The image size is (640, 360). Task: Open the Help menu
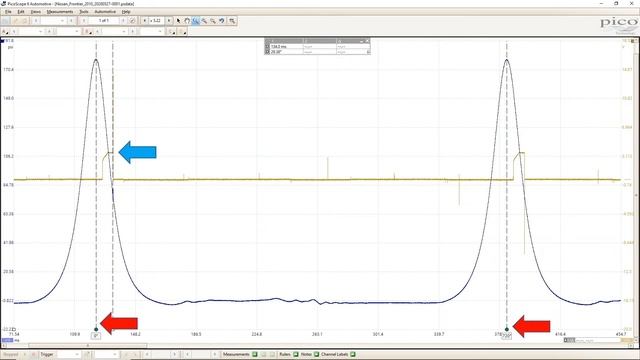pyautogui.click(x=126, y=12)
